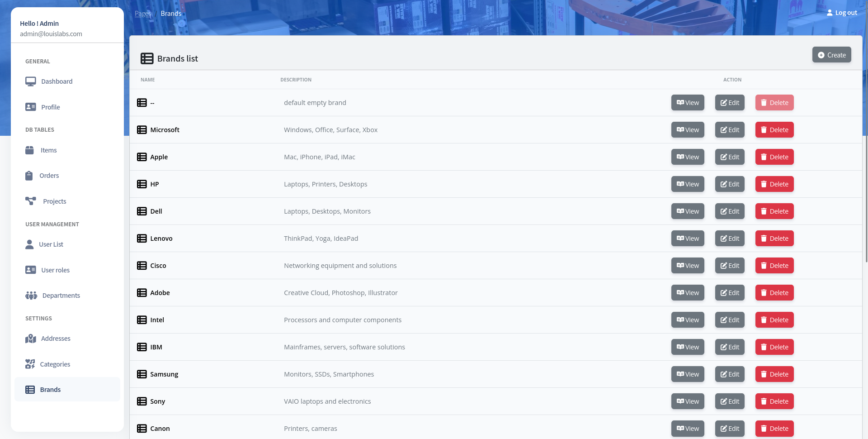Click the admin@louislabs.com email text

(x=51, y=34)
